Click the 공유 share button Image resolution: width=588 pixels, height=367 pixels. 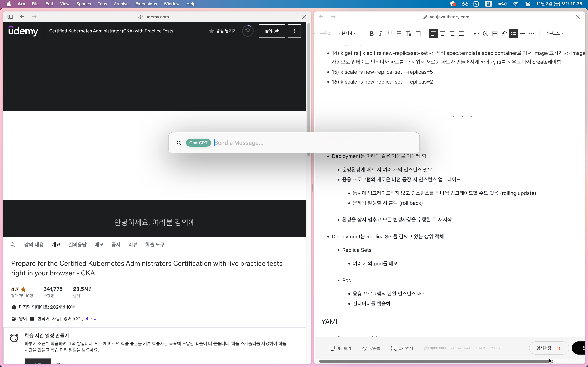click(x=272, y=31)
